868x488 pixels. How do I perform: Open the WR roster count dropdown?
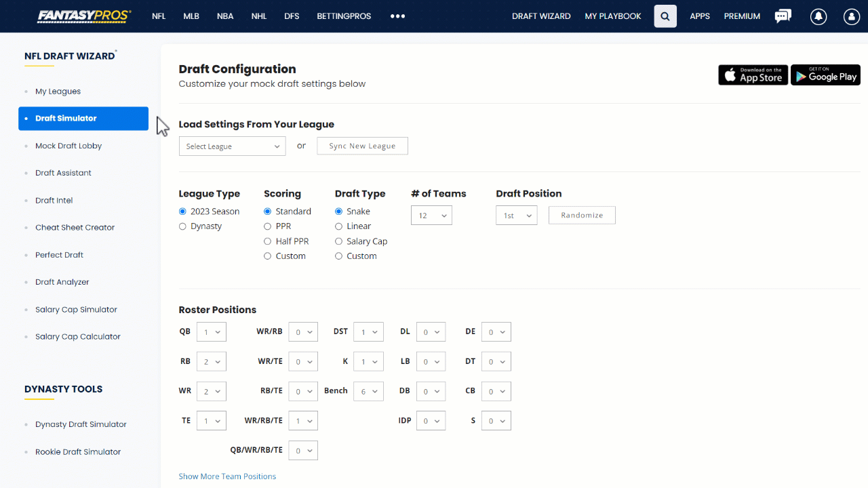coord(212,391)
